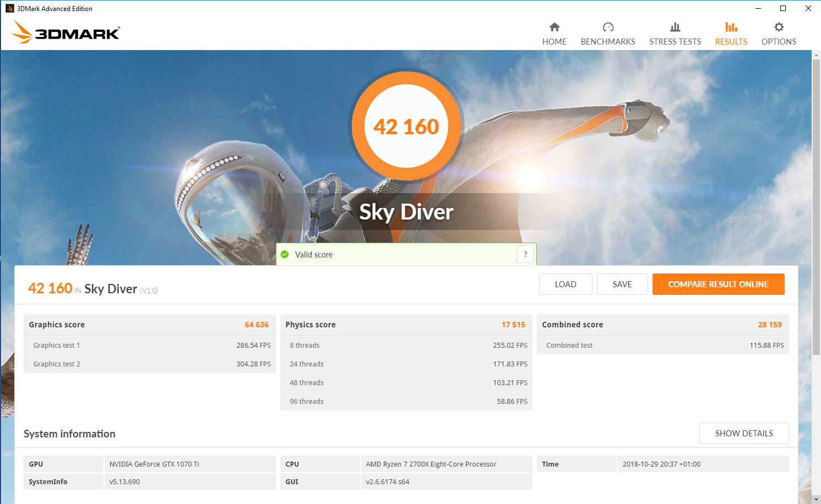Click COMPARE RESULT ONLINE button
821x504 pixels.
719,284
